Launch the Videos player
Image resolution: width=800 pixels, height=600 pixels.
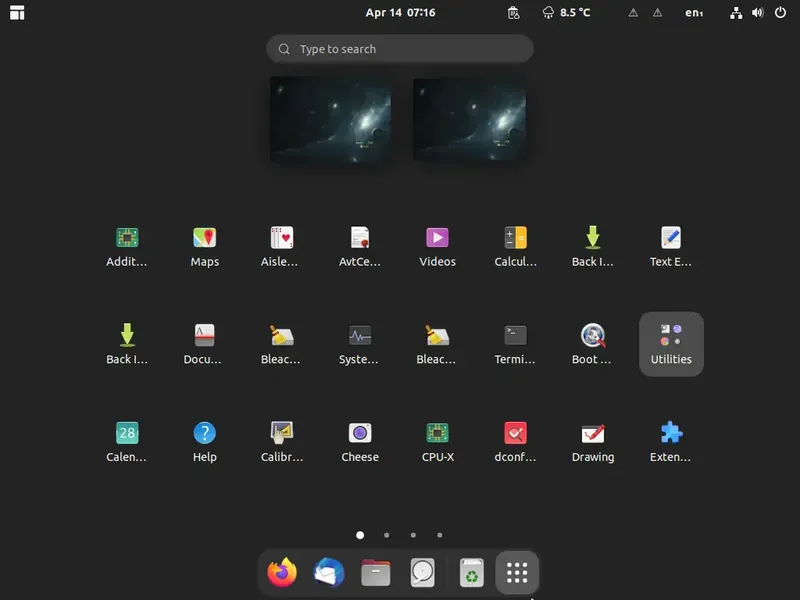point(437,247)
